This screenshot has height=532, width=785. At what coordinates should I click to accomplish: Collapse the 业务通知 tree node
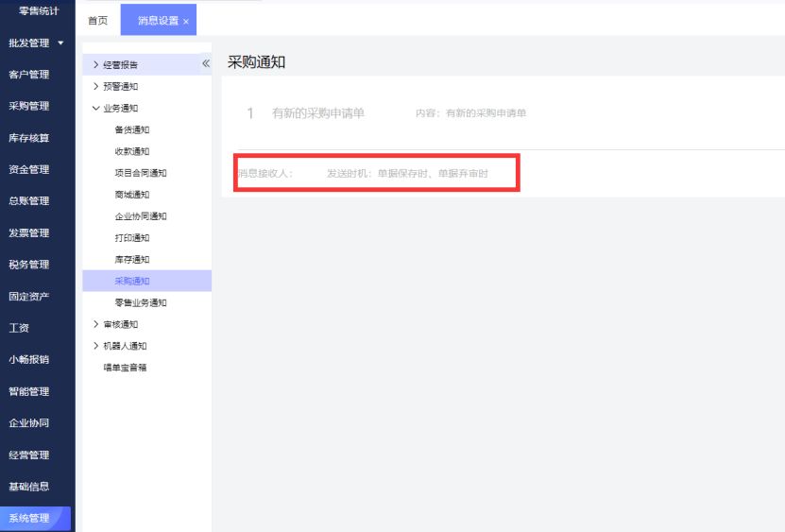click(x=95, y=108)
